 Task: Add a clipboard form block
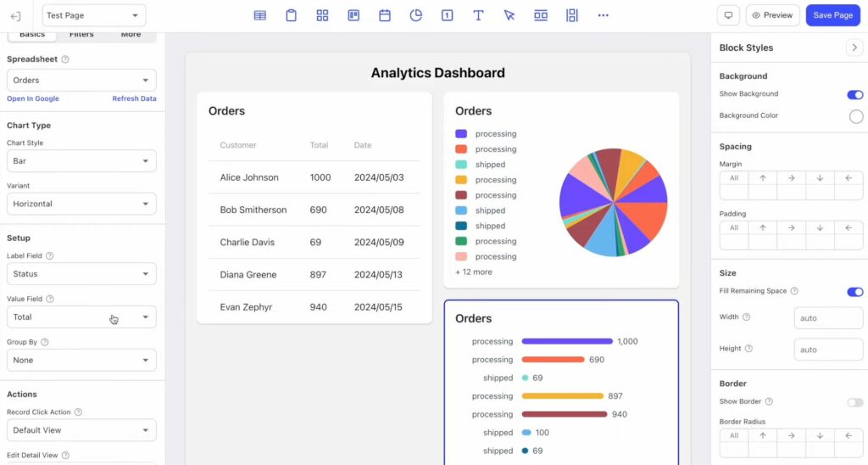[292, 15]
